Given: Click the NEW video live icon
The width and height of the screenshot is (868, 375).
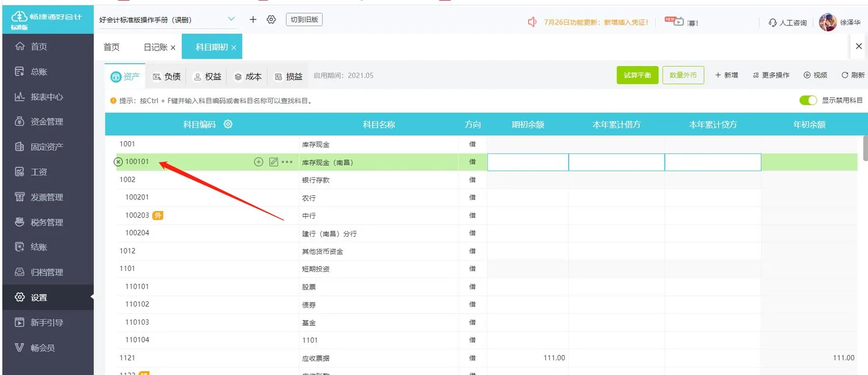Looking at the screenshot, I should (x=674, y=21).
